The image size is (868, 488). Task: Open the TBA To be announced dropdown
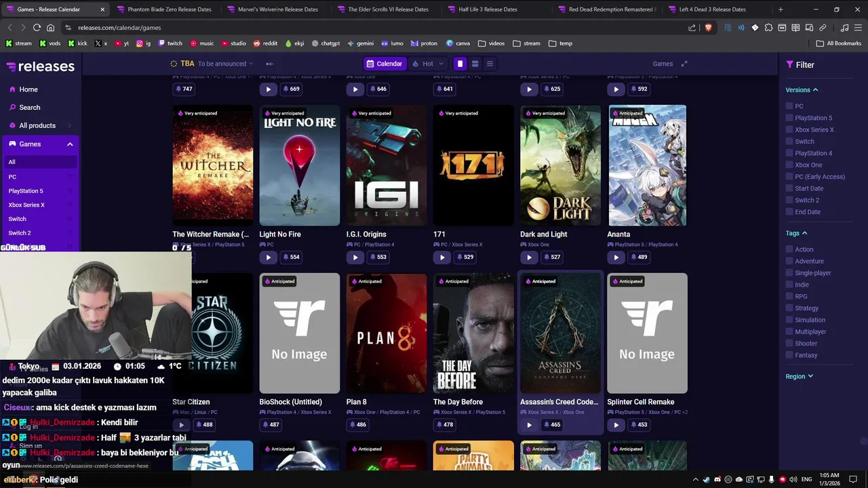point(212,64)
